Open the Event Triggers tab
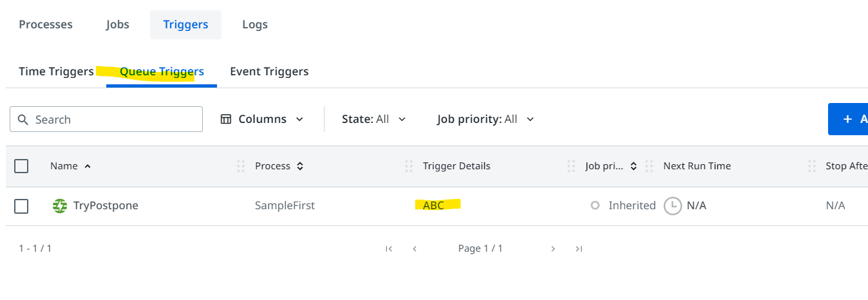The image size is (868, 300). click(x=269, y=71)
